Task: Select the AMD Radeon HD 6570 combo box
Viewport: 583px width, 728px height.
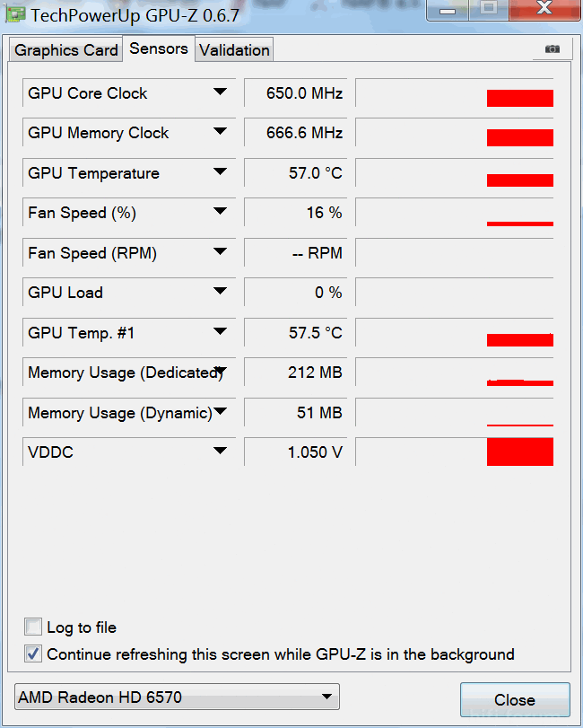Action: (178, 697)
